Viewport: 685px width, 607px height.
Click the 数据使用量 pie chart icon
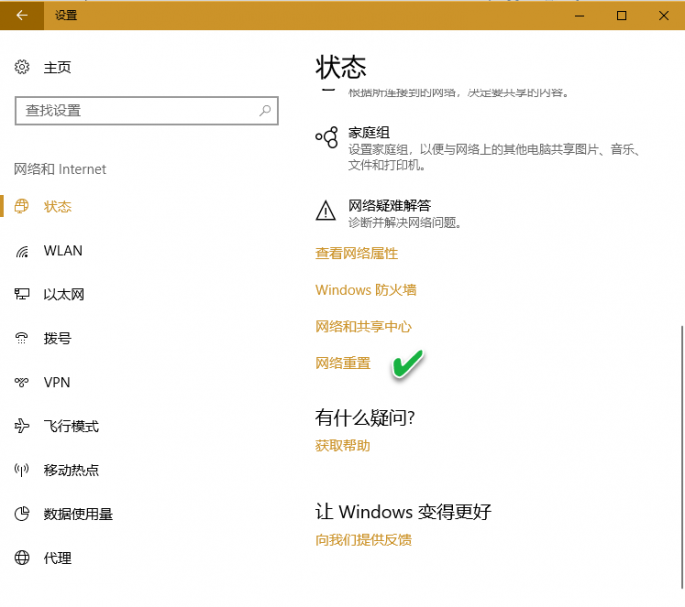[x=22, y=513]
